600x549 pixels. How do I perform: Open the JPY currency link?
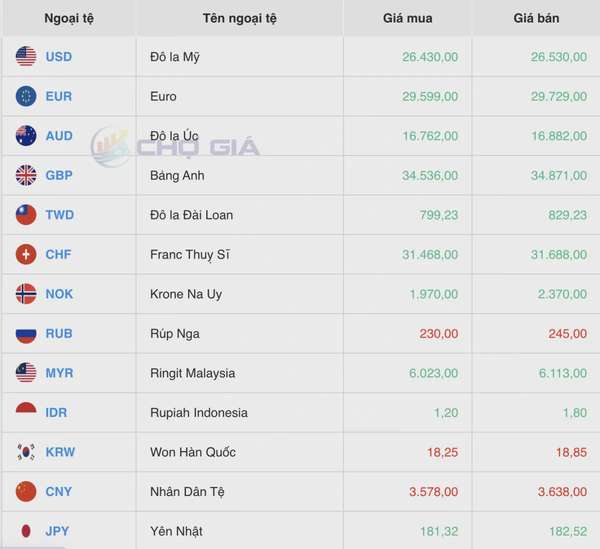click(57, 531)
